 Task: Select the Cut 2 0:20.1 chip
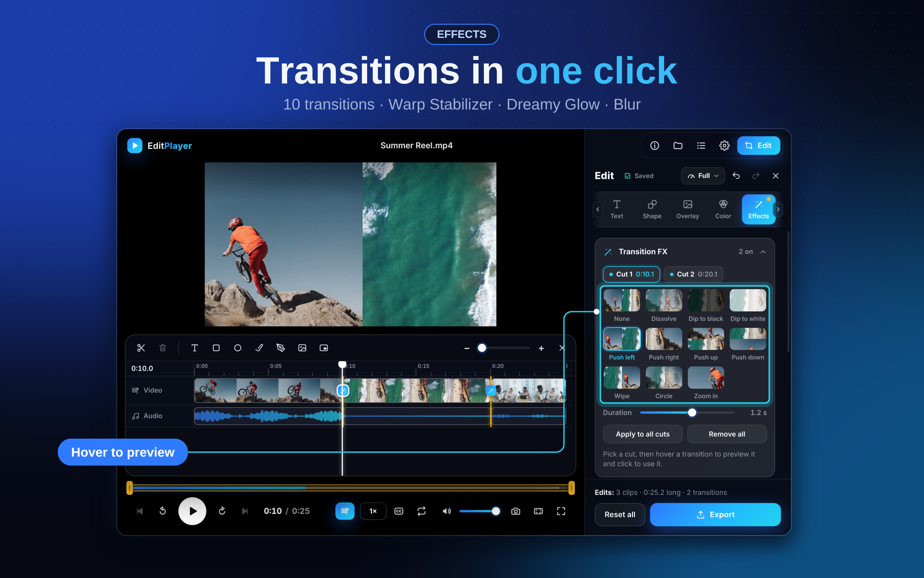[693, 274]
